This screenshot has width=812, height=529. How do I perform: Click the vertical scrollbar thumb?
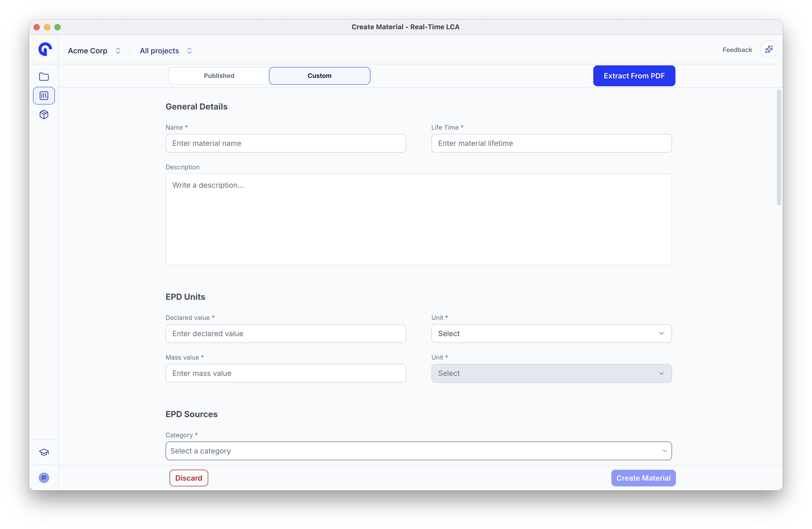pos(779,147)
